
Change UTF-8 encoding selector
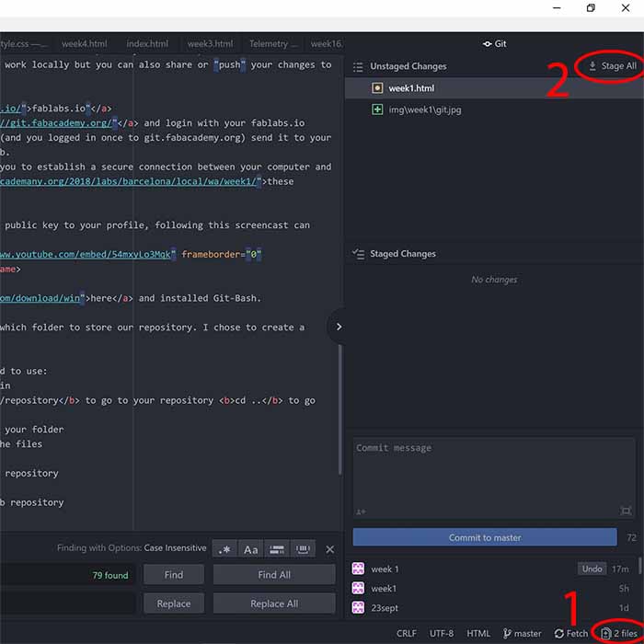pyautogui.click(x=442, y=634)
